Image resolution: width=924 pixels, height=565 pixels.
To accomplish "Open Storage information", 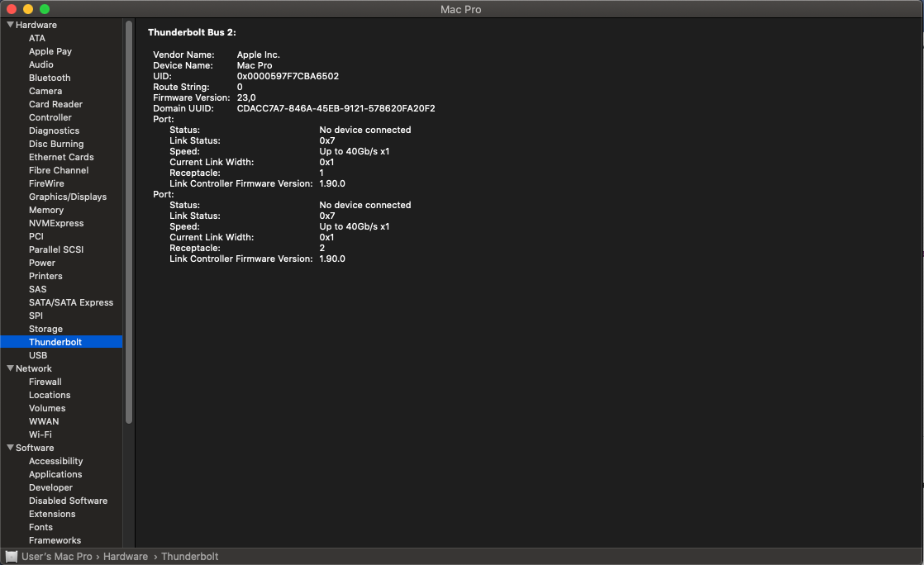I will tap(45, 329).
